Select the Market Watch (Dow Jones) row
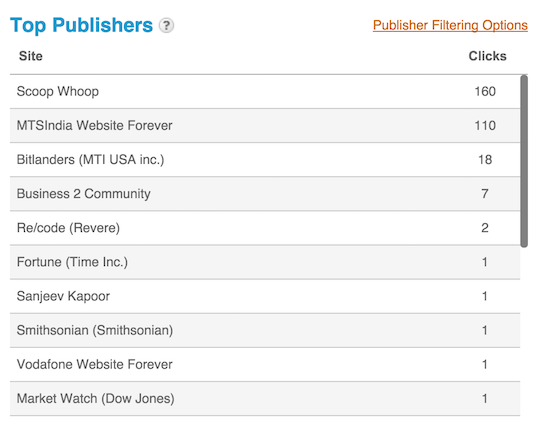Screen dimensions: 550x436 [265, 398]
